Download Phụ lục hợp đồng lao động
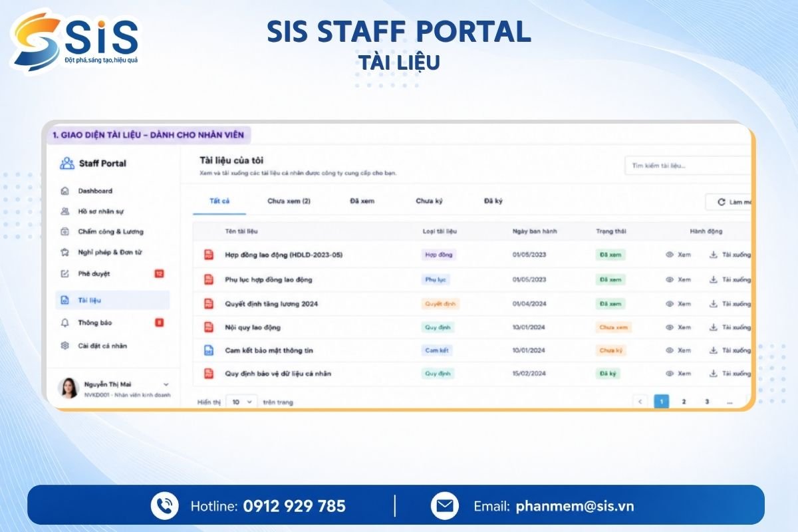This screenshot has width=798, height=532. click(x=730, y=279)
